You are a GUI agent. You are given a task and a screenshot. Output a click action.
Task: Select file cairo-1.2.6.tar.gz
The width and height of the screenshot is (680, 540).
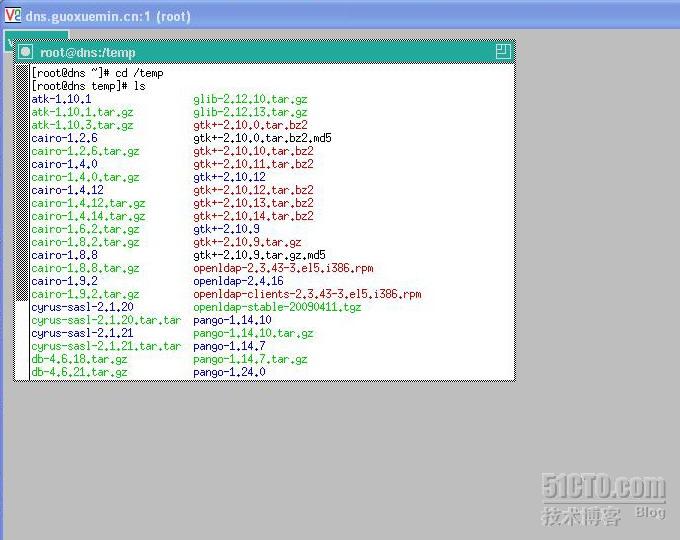85,151
